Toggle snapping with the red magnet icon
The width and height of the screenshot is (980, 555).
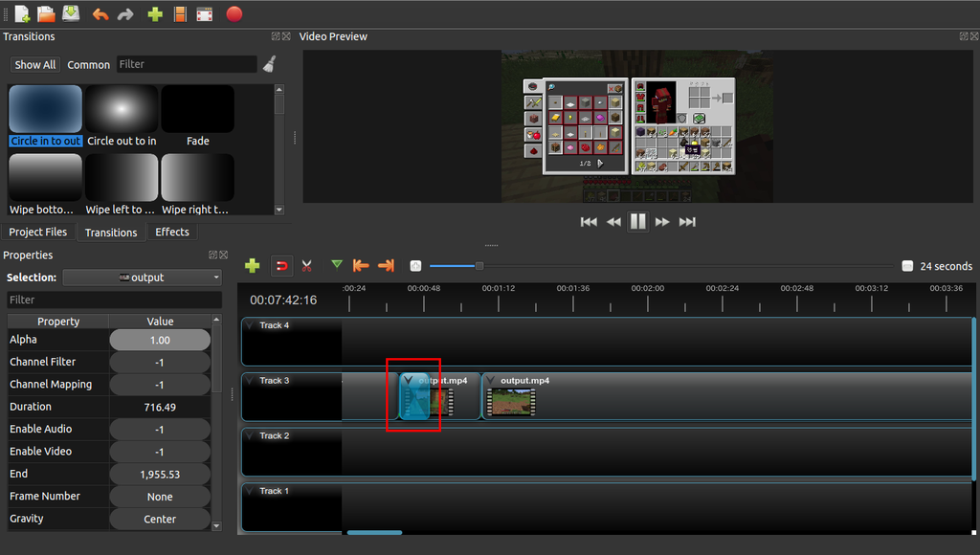(x=282, y=266)
